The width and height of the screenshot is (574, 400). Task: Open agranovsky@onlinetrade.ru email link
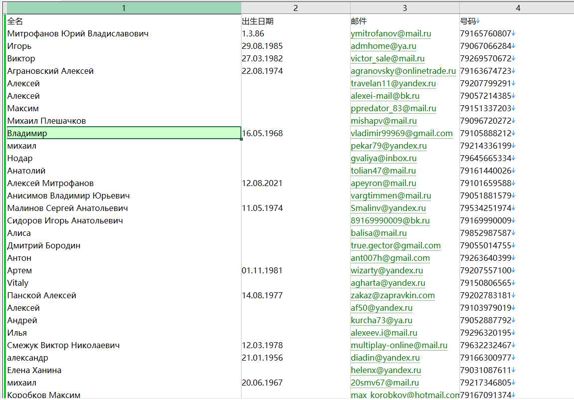click(x=403, y=71)
